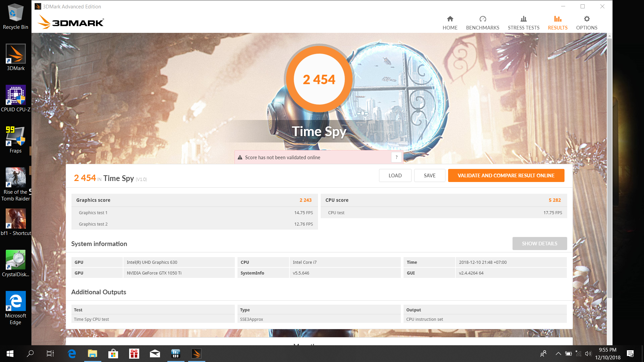Open CrystalDisk desktop shortcut

[15, 264]
